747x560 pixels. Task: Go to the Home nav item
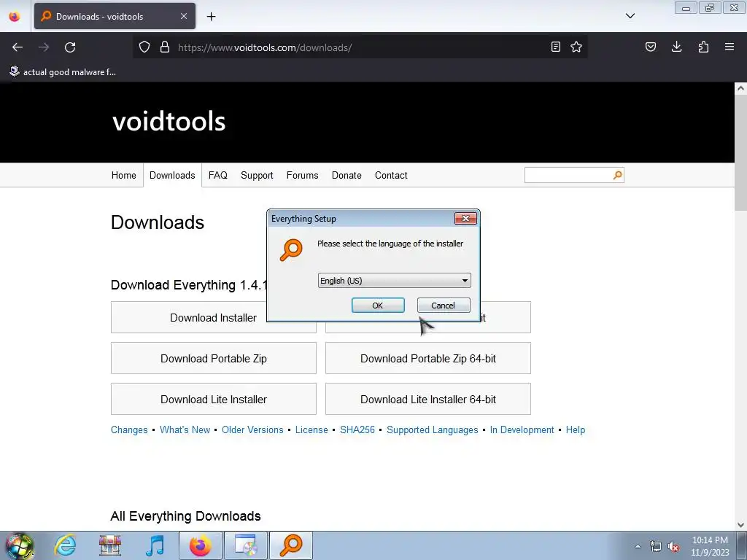coord(124,175)
